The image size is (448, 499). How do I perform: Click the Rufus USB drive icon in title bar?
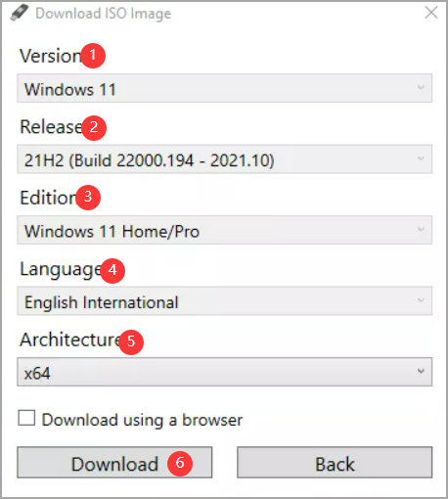[x=20, y=13]
